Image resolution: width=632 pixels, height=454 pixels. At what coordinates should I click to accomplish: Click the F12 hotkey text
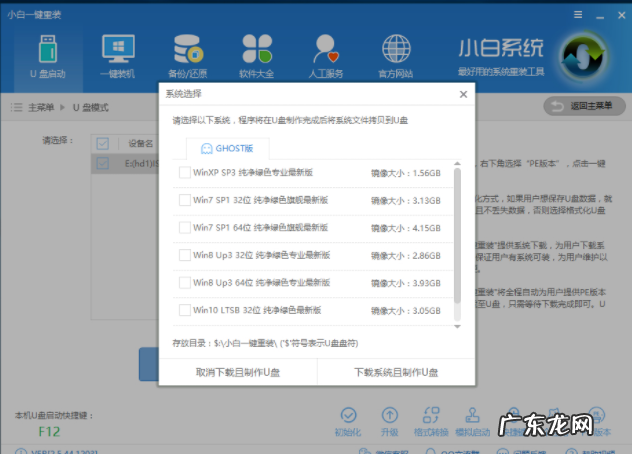coord(49,432)
